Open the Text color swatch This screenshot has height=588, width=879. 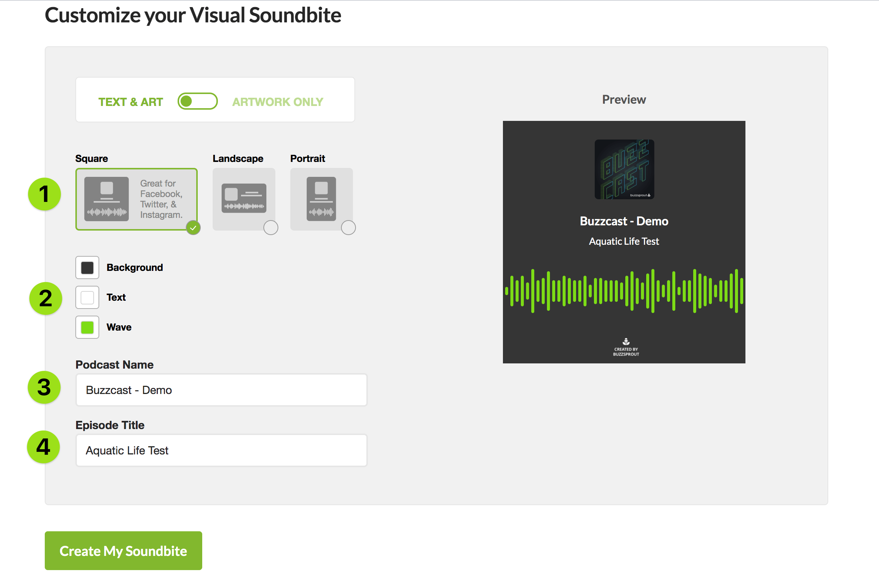87,297
